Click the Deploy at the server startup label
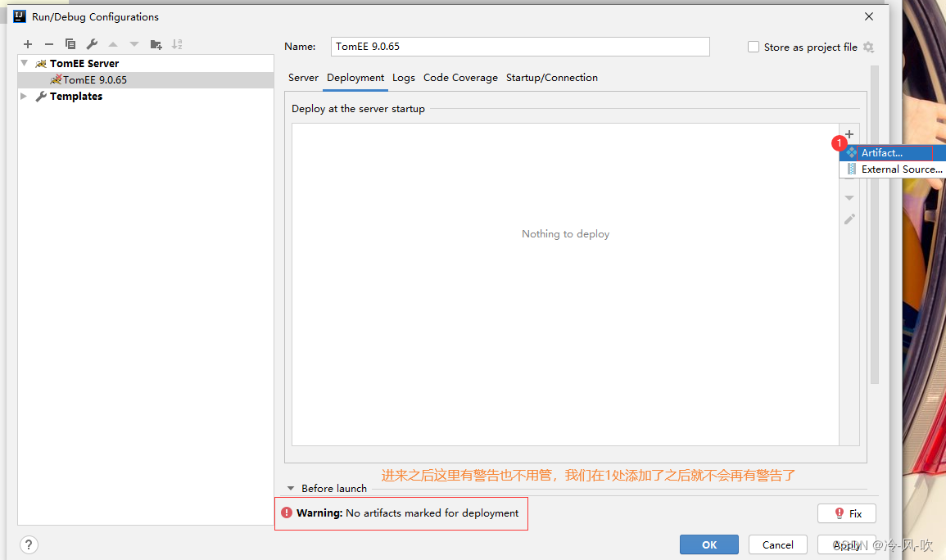Screen dimensions: 946x560 tap(358, 109)
